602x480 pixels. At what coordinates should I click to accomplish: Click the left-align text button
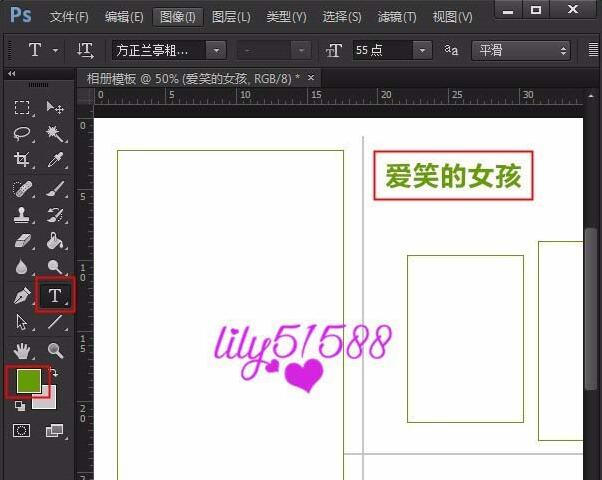(x=594, y=50)
